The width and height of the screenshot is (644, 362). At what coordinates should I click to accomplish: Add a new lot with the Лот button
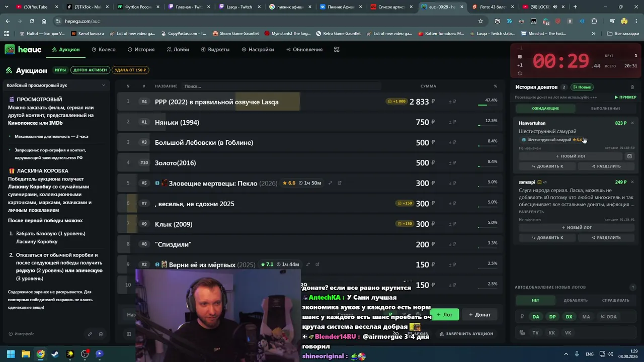click(444, 315)
